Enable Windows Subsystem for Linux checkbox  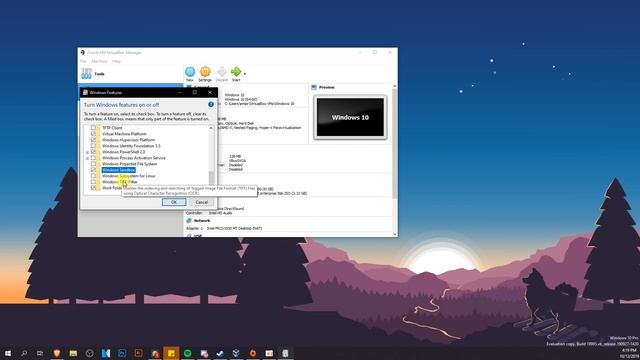[x=93, y=176]
